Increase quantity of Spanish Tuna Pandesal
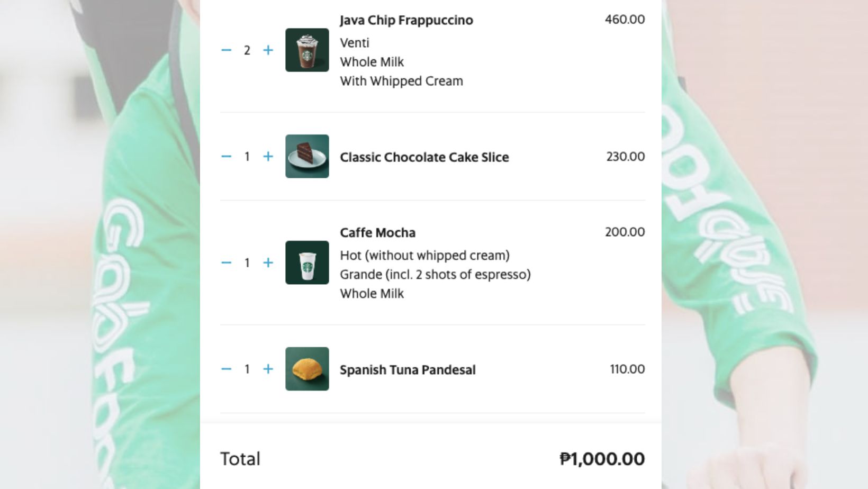The image size is (868, 489). pos(269,369)
